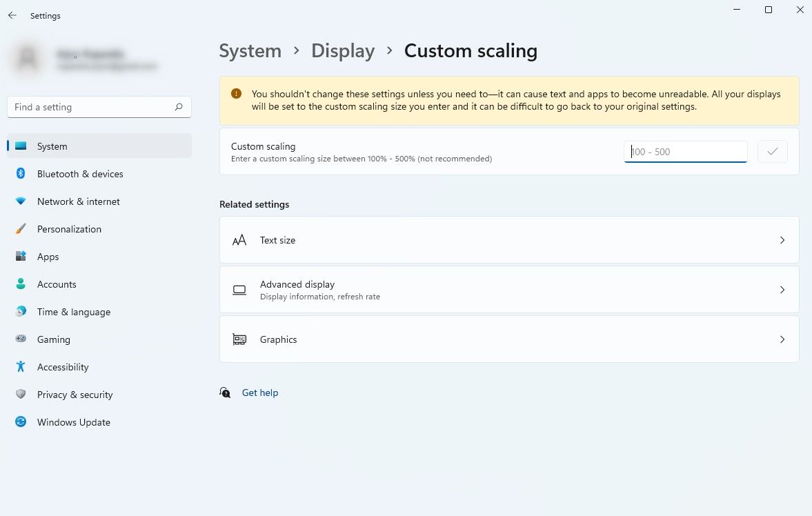Select the System sidebar item

point(99,146)
